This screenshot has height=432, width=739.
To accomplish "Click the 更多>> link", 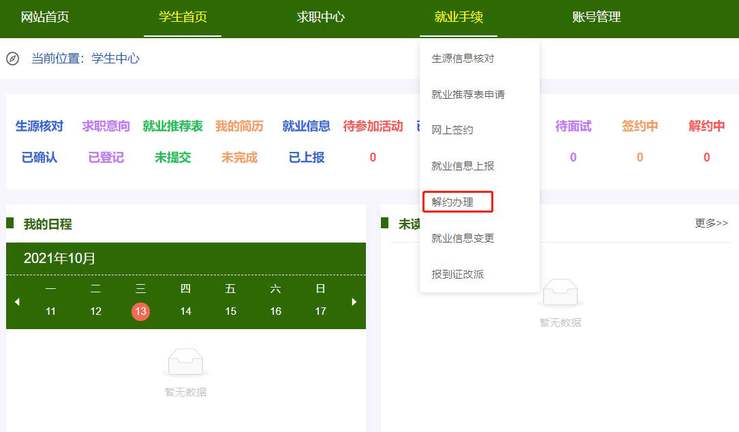I will [x=711, y=223].
